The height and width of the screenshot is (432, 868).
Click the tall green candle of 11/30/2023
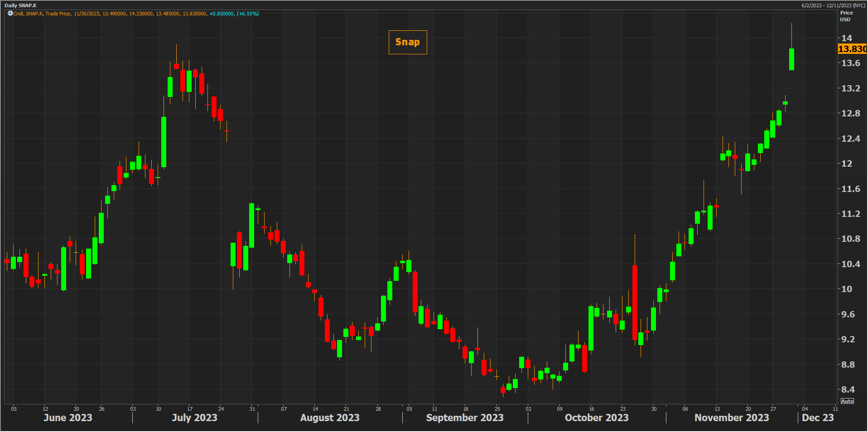[x=791, y=59]
